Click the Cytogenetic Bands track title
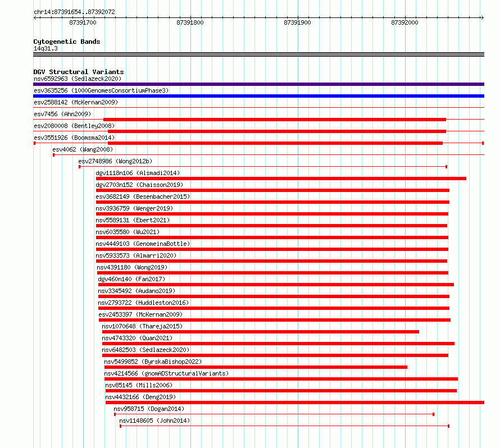500x448 pixels. click(67, 42)
